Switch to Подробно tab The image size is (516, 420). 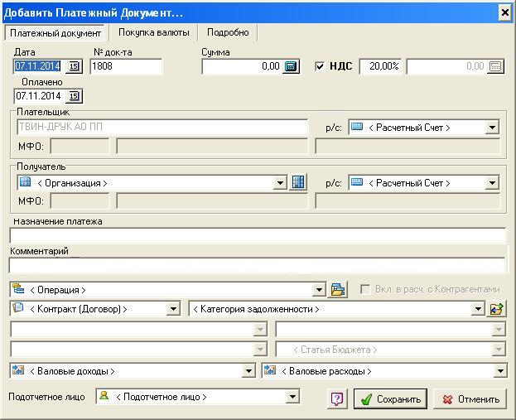coord(228,32)
